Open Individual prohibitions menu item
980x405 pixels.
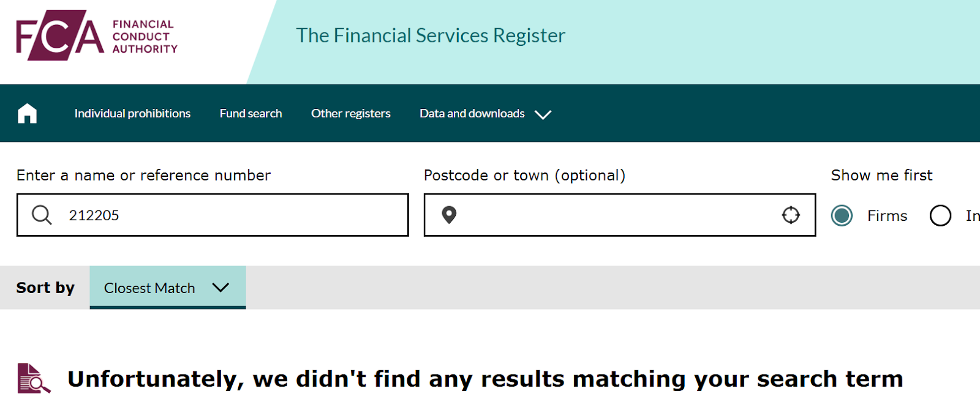[132, 113]
